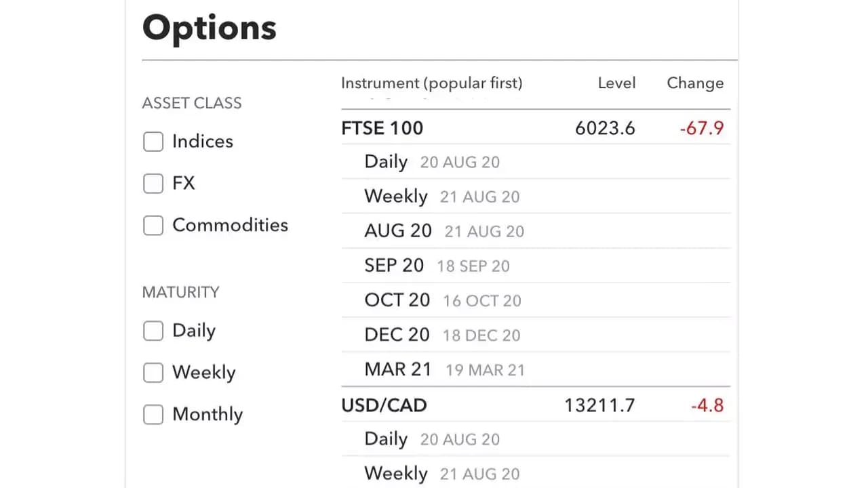Image resolution: width=868 pixels, height=488 pixels.
Task: Sort the list by Change column
Action: [x=695, y=83]
